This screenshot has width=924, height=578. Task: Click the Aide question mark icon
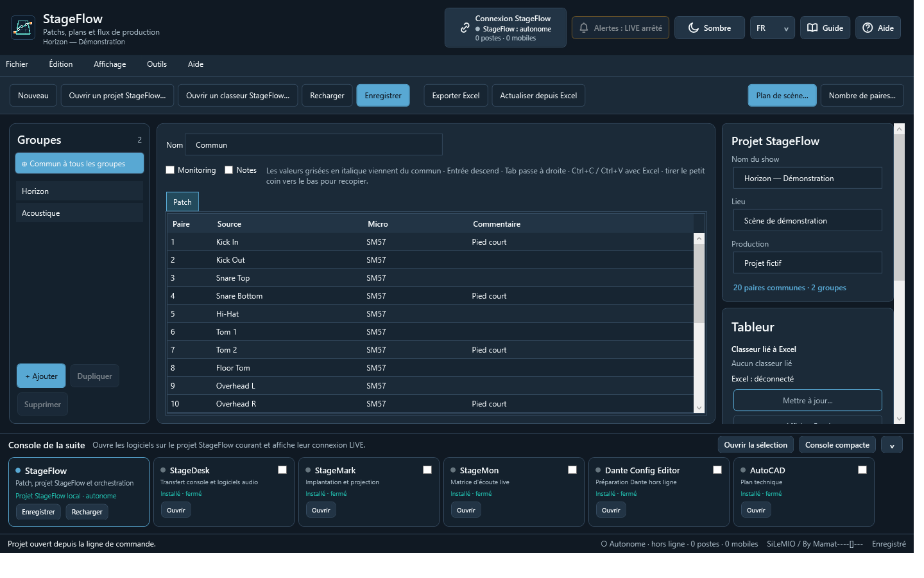[x=868, y=28]
